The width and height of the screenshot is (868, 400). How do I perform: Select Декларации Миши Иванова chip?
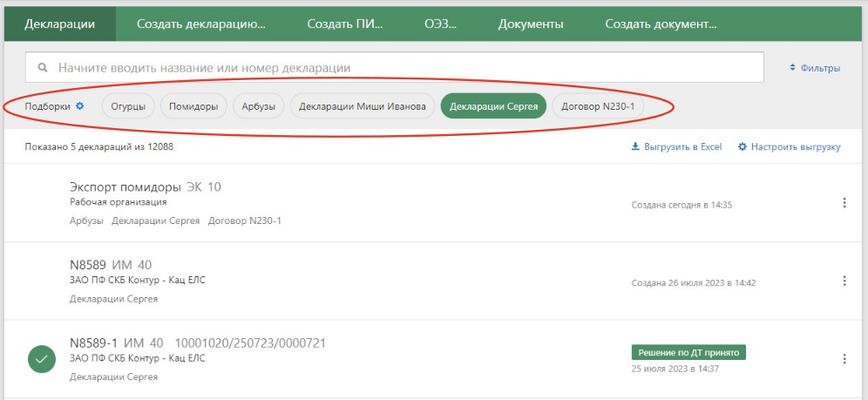click(x=362, y=106)
